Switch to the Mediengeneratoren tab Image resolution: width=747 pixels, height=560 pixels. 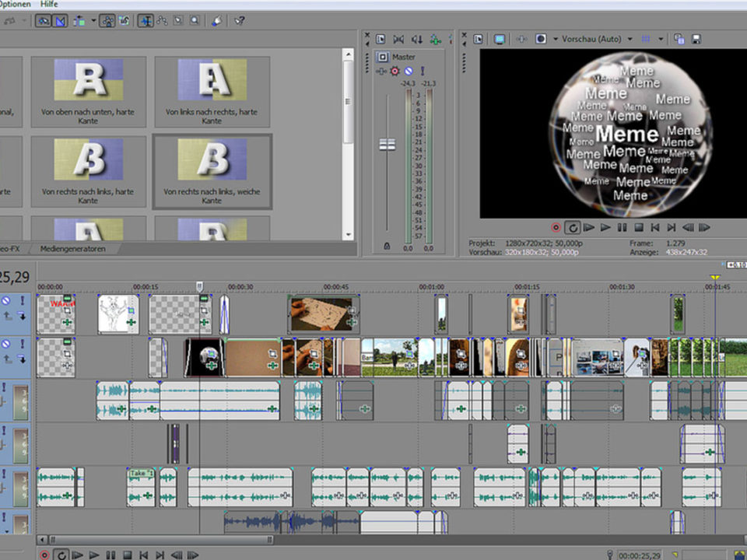coord(72,249)
